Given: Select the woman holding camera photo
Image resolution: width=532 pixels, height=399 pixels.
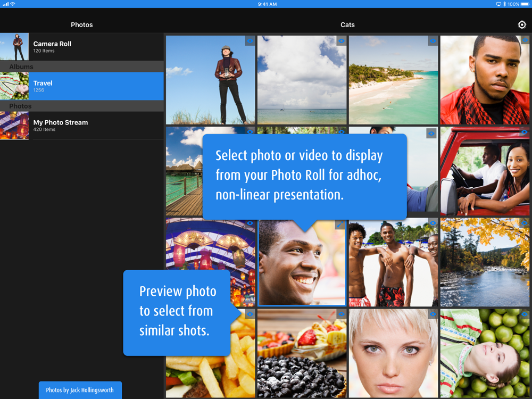Looking at the screenshot, I should [210, 80].
